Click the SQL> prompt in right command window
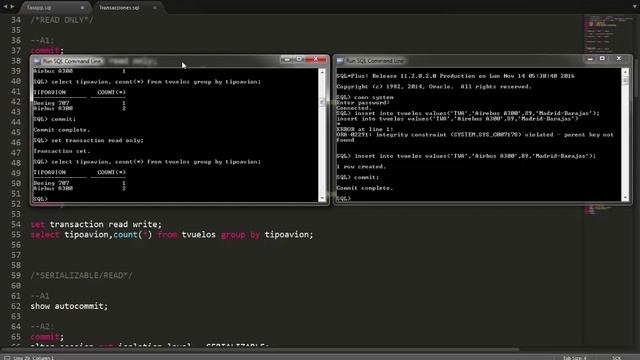640x360 pixels. [x=343, y=198]
